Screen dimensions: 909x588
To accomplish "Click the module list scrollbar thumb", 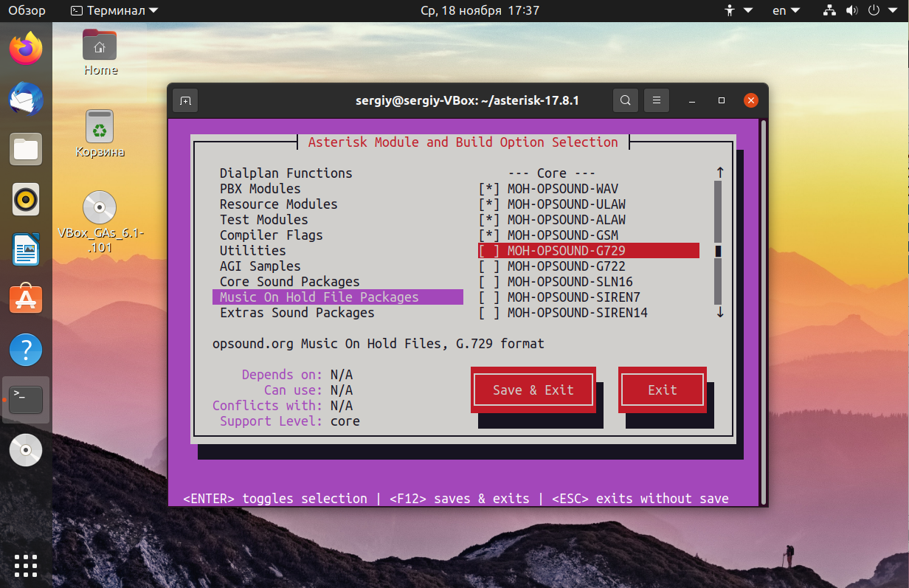I will 718,251.
